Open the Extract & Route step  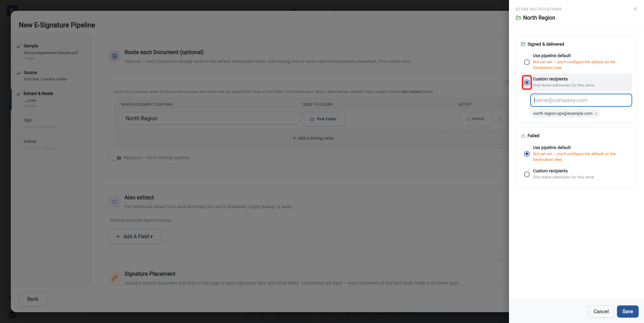(x=51, y=99)
